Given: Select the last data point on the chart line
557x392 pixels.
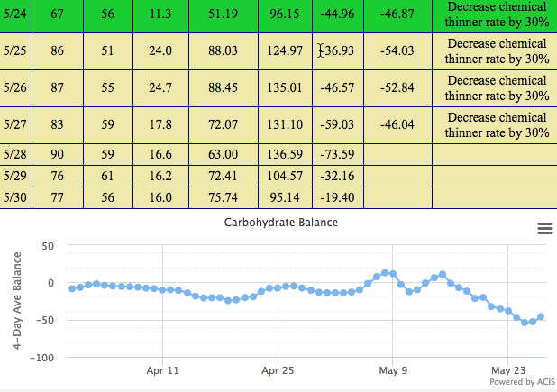Looking at the screenshot, I should [541, 316].
